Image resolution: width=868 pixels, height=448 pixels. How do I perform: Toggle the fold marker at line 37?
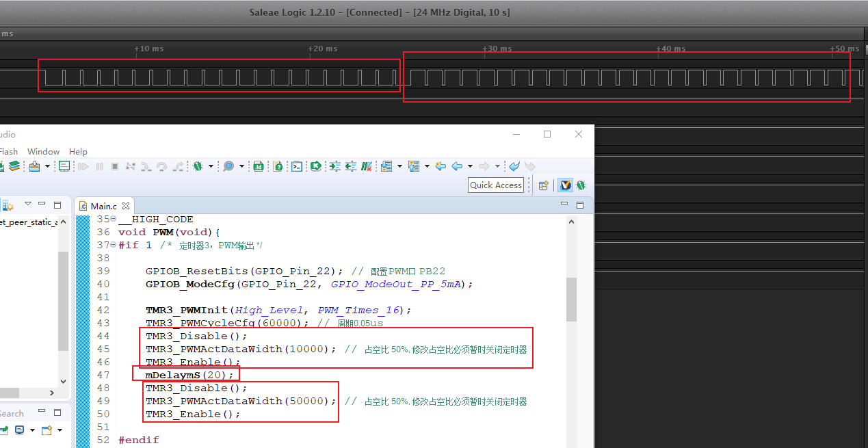click(113, 246)
